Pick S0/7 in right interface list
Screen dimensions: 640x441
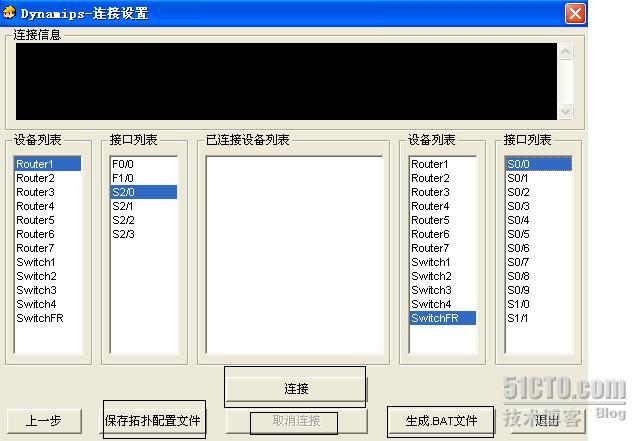point(539,262)
